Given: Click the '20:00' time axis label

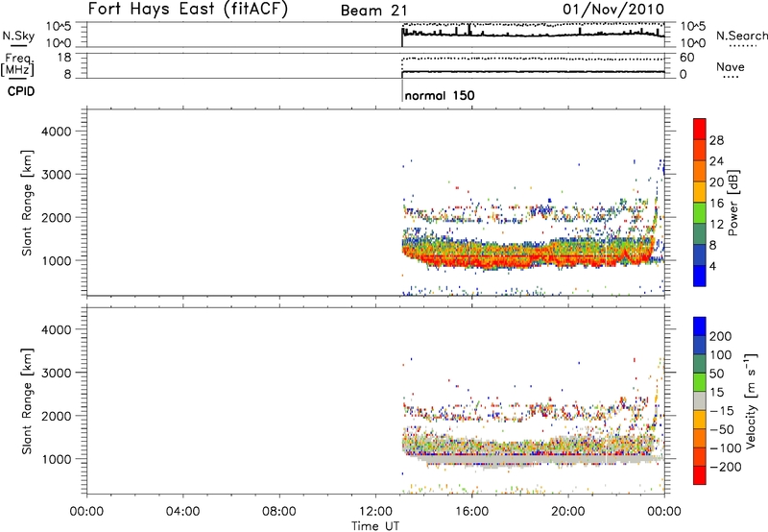Looking at the screenshot, I should point(568,512).
